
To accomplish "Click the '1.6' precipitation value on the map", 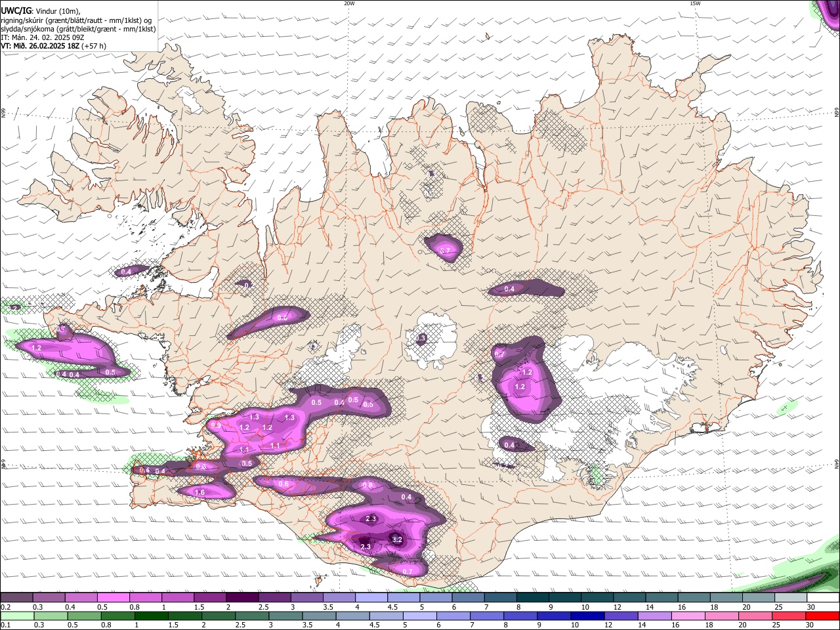I will 200,492.
